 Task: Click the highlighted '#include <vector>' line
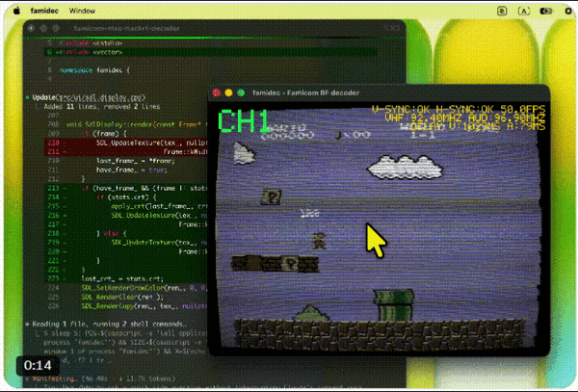pos(210,52)
